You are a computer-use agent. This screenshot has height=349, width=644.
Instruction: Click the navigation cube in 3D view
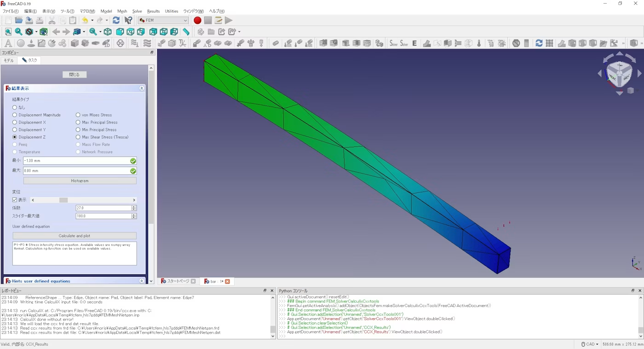(619, 73)
